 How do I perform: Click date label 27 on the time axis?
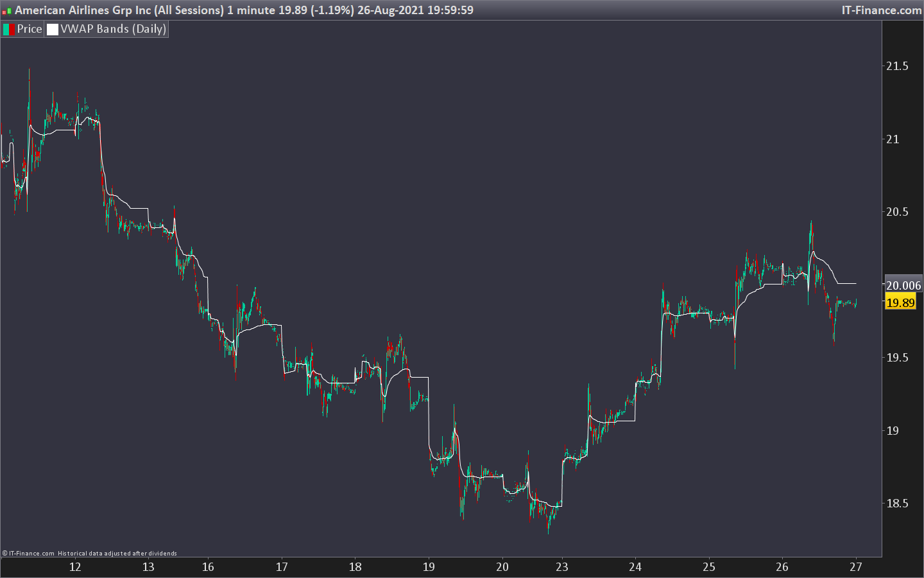coord(856,567)
